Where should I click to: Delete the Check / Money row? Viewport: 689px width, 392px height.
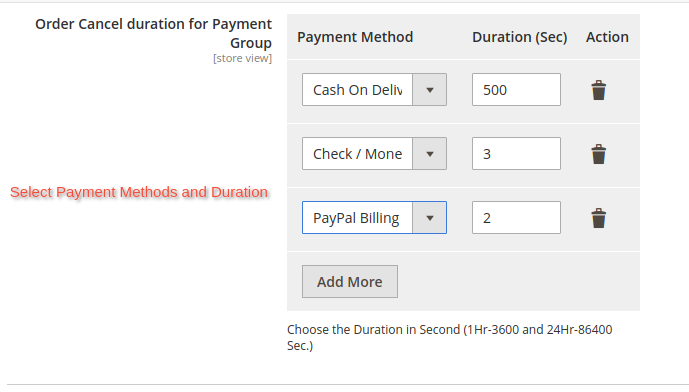pyautogui.click(x=598, y=154)
